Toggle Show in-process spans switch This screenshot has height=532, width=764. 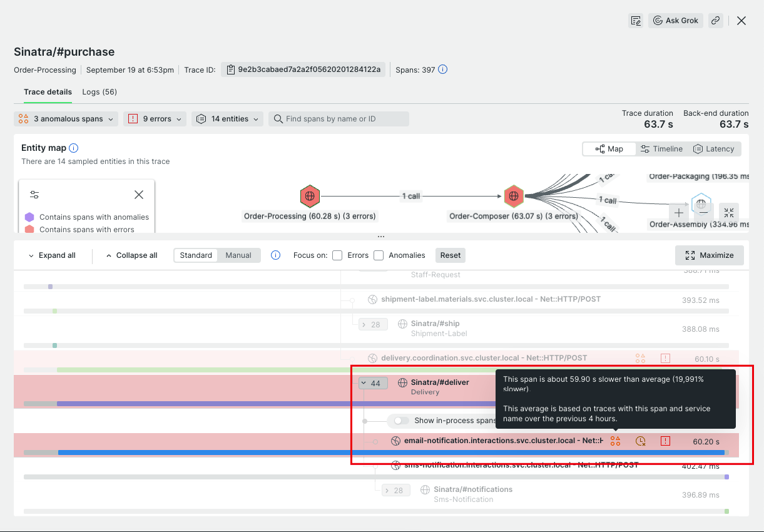402,421
